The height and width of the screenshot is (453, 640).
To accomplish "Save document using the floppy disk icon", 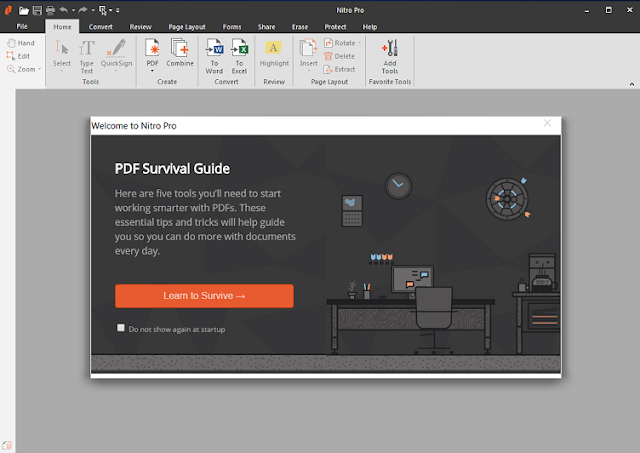I will (x=37, y=10).
